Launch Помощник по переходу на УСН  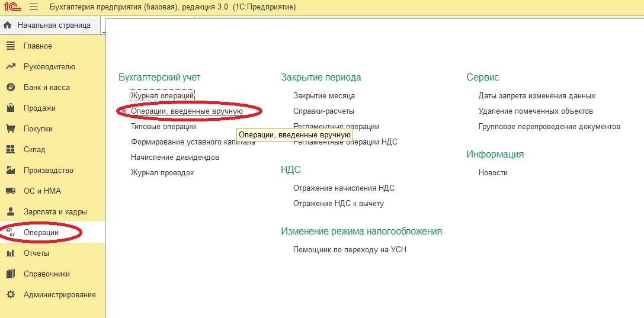(350, 250)
